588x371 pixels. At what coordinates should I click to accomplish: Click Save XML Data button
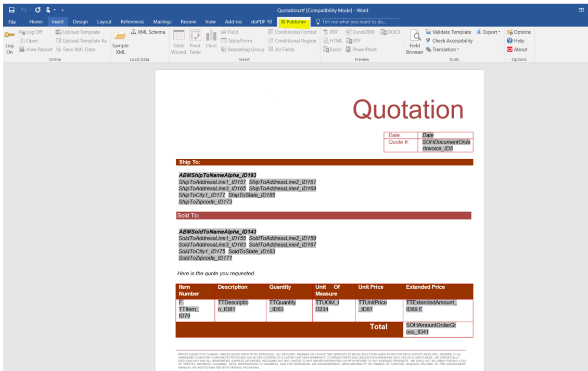coord(76,49)
